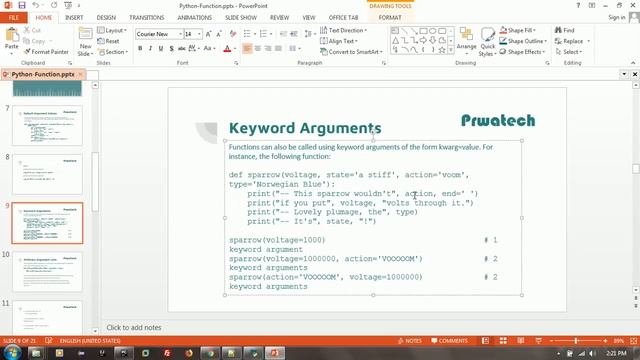Switch to the INSERT tab
Screen dimensions: 640x360
[x=74, y=18]
